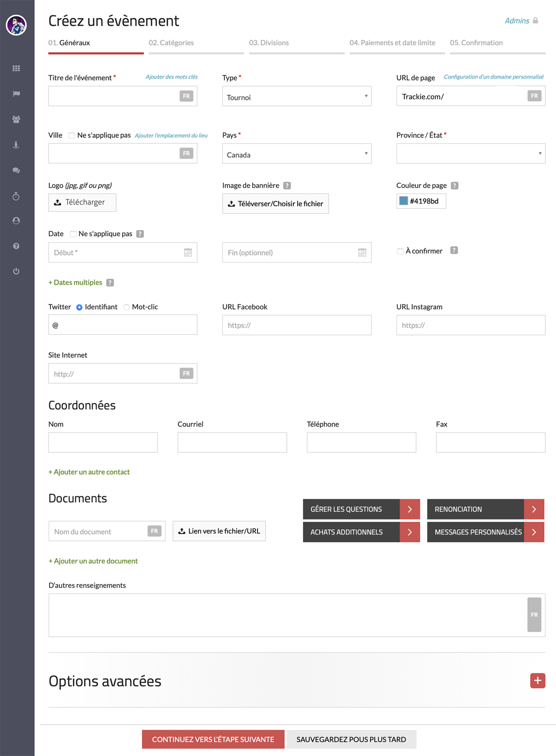Expand the Options avancées plus button
Image resolution: width=556 pixels, height=756 pixels.
537,680
